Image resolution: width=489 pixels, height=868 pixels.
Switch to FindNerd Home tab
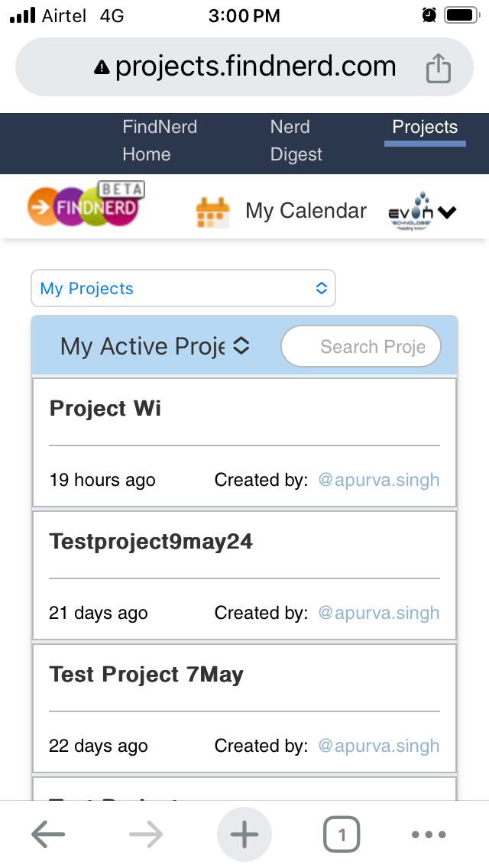click(x=160, y=141)
